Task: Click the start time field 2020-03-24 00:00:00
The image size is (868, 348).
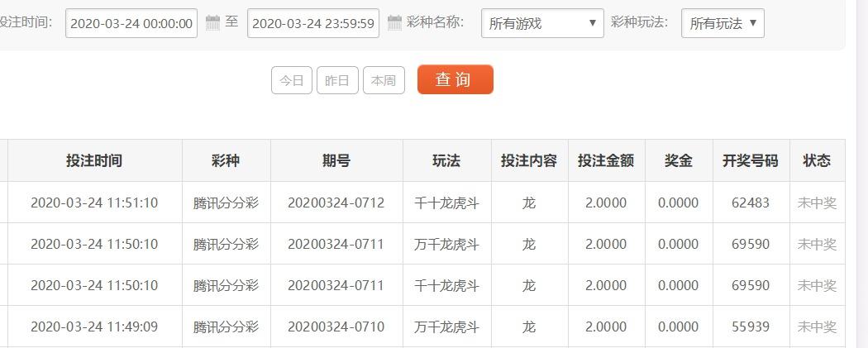Action: (x=131, y=23)
